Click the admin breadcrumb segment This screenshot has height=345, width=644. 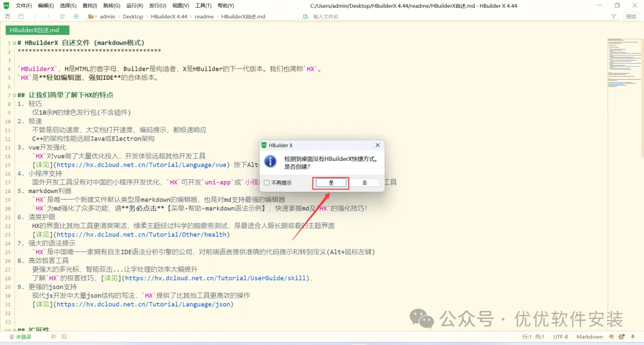click(107, 17)
